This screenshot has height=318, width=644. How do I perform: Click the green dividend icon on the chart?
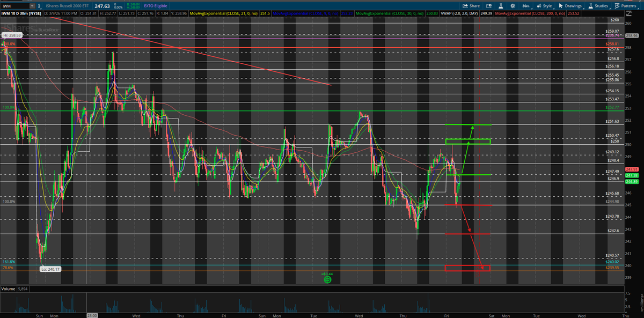(x=327, y=279)
